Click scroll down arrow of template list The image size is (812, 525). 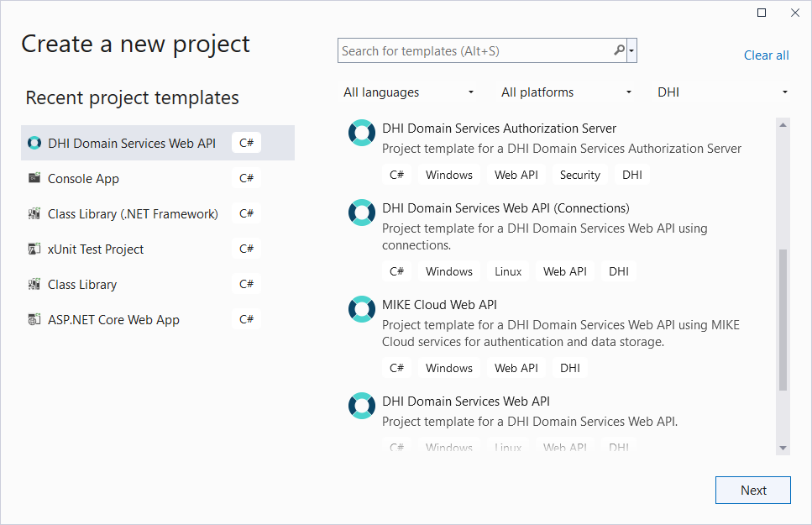(x=783, y=448)
